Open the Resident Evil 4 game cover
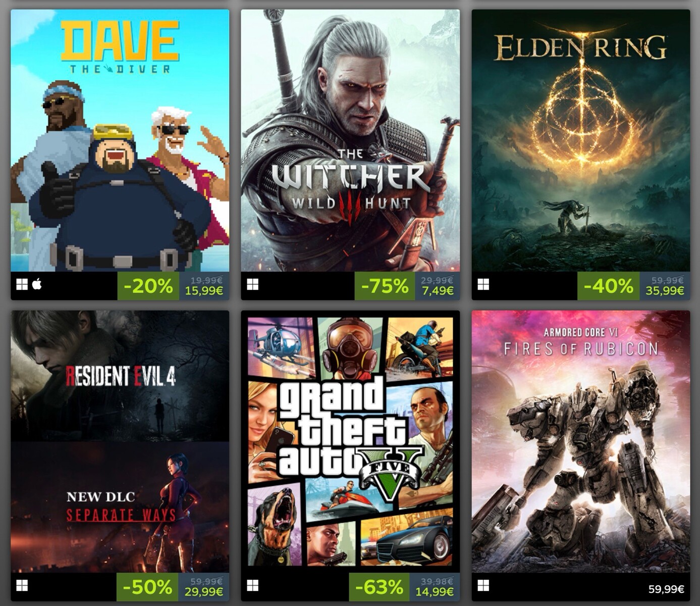Image resolution: width=700 pixels, height=606 pixels. [x=120, y=441]
